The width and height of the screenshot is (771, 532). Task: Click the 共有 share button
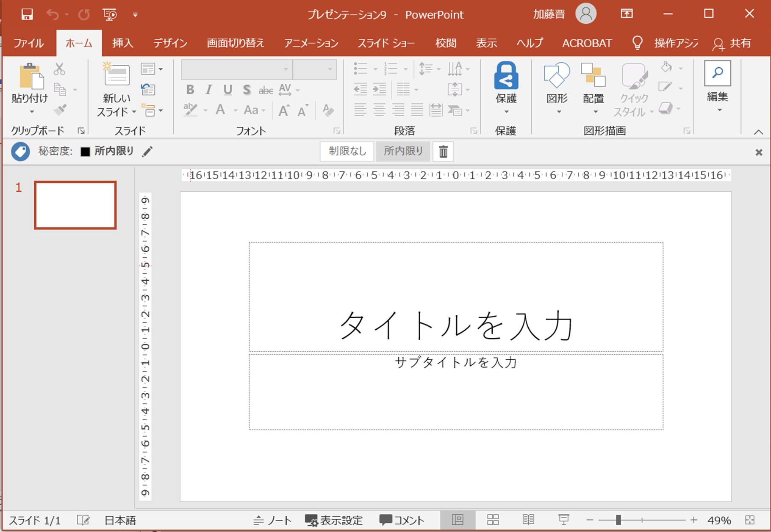click(732, 43)
